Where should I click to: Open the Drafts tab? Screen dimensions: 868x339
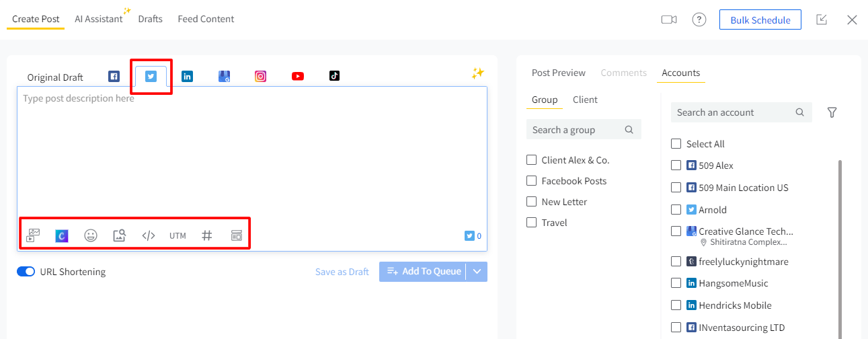[150, 19]
